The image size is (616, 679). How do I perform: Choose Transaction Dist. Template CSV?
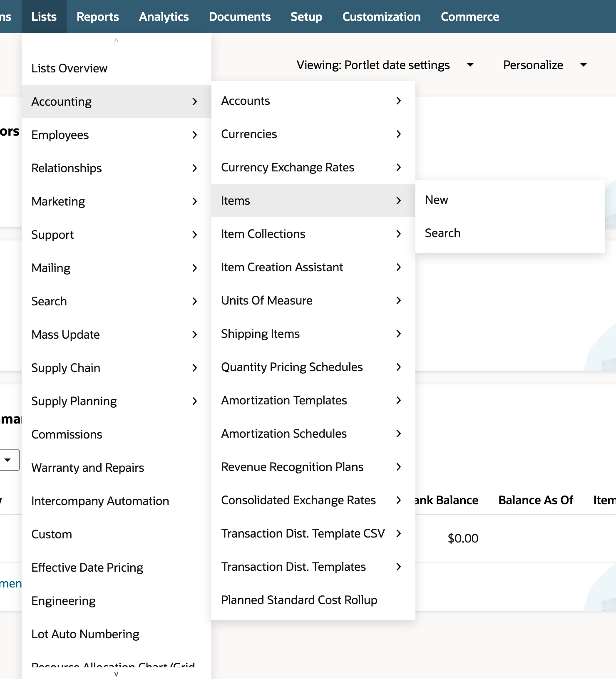tap(313, 533)
